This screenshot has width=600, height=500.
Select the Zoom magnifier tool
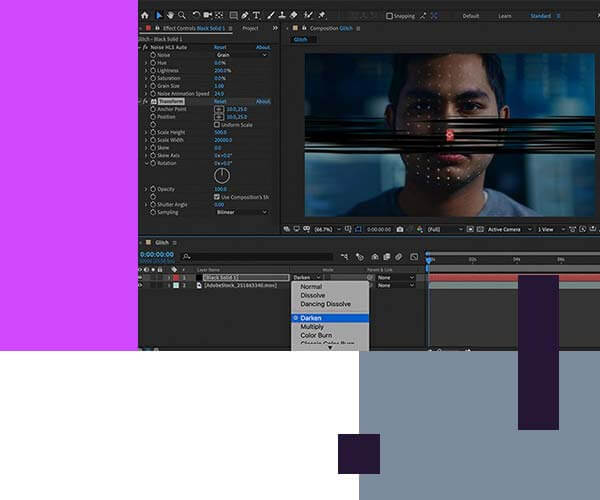(182, 15)
